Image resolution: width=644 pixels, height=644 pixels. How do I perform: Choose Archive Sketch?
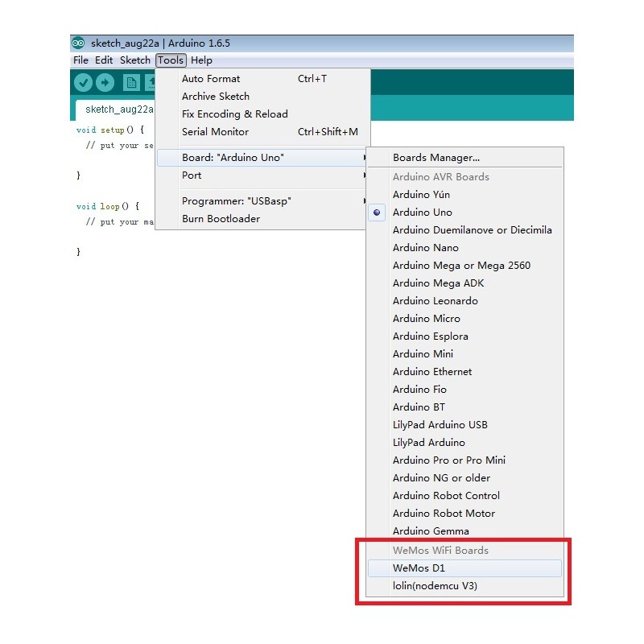pos(262,97)
